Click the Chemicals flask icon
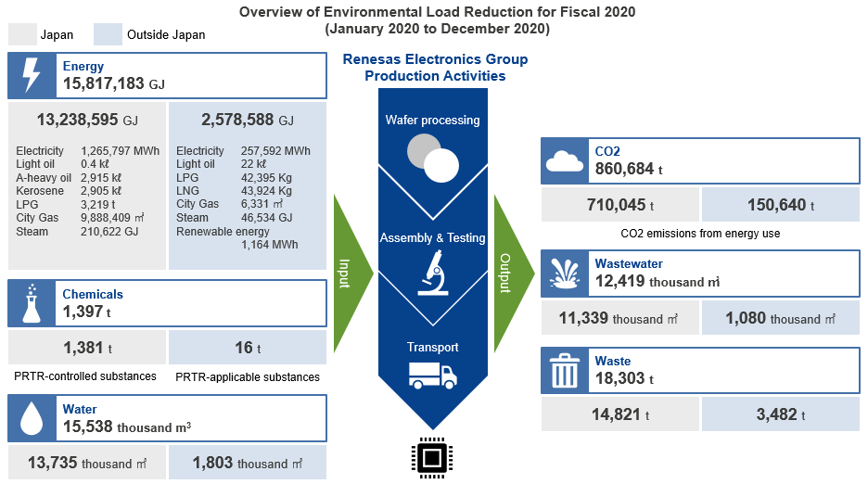Image resolution: width=868 pixels, height=484 pixels. [32, 303]
